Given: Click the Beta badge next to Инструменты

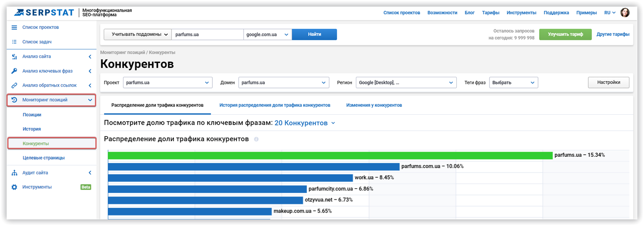Looking at the screenshot, I should click(86, 187).
